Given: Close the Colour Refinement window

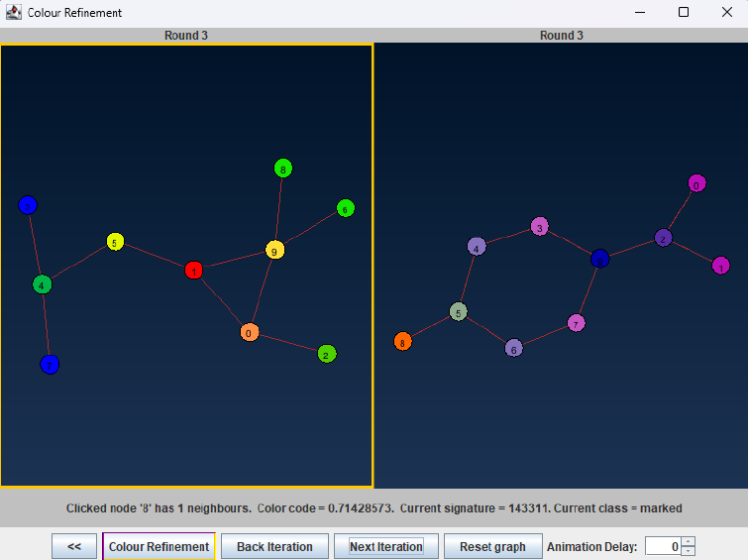Looking at the screenshot, I should click(x=727, y=12).
